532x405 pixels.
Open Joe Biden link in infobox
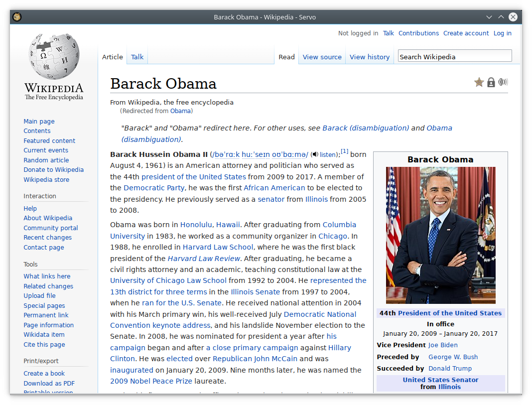pyautogui.click(x=443, y=345)
